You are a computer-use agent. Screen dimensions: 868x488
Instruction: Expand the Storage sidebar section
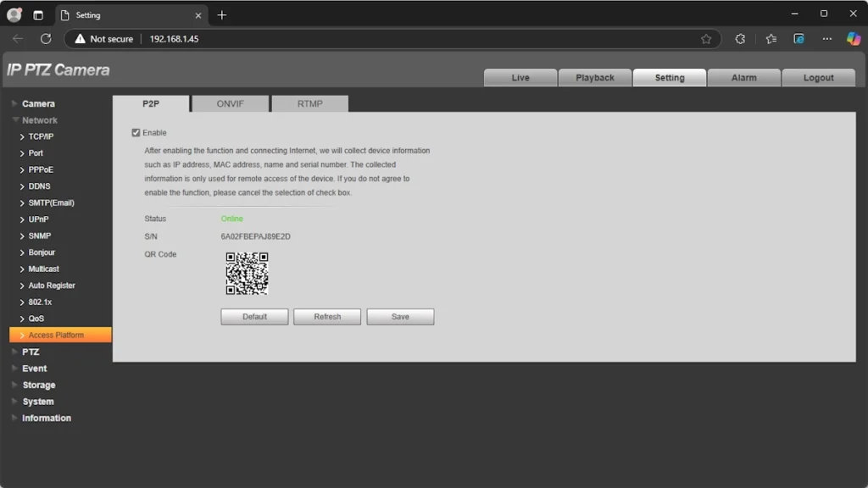pos(38,385)
